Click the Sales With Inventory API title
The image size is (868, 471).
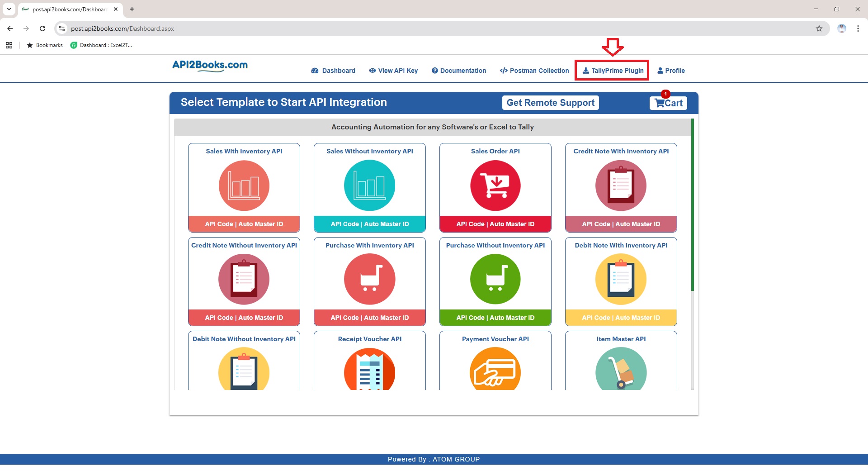244,151
